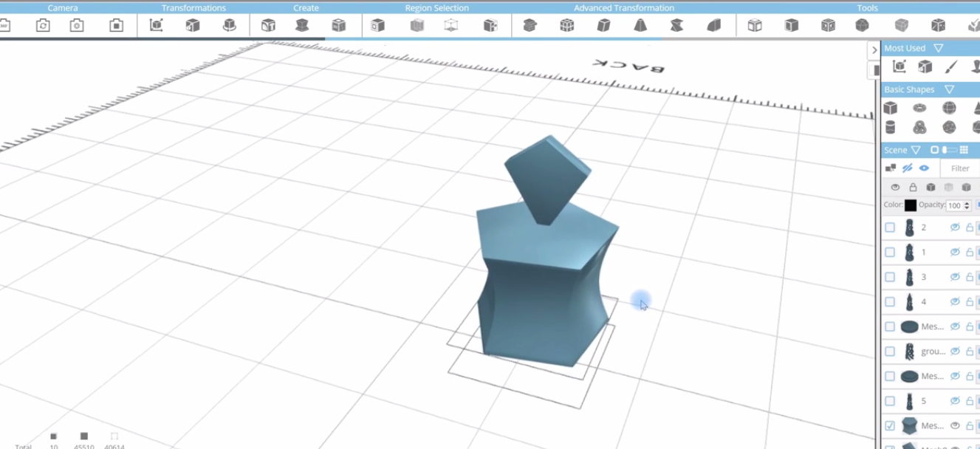Click the crossed-out eye hide button
The height and width of the screenshot is (449, 980).
[x=908, y=168]
